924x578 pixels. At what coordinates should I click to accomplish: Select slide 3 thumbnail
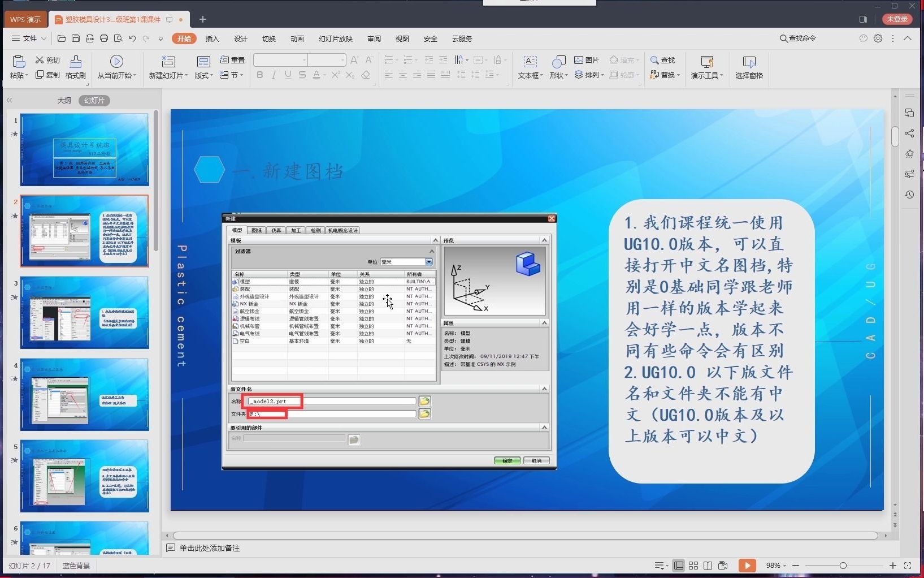pos(84,312)
